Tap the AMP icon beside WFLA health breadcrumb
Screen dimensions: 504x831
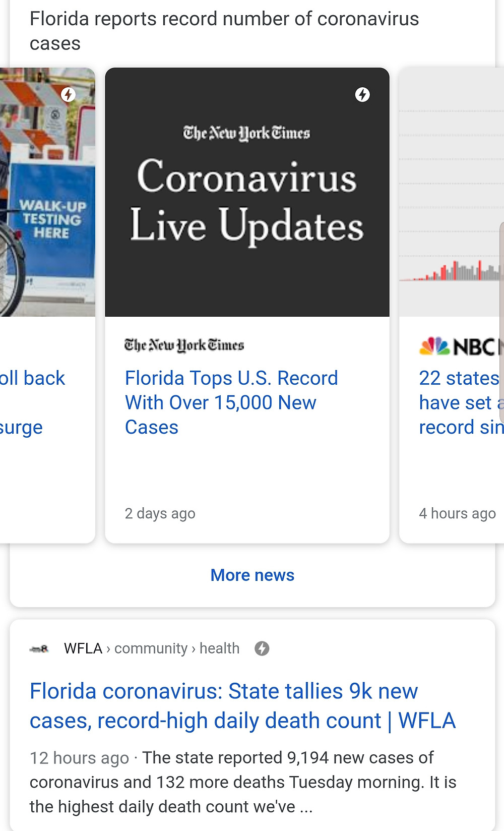click(262, 648)
